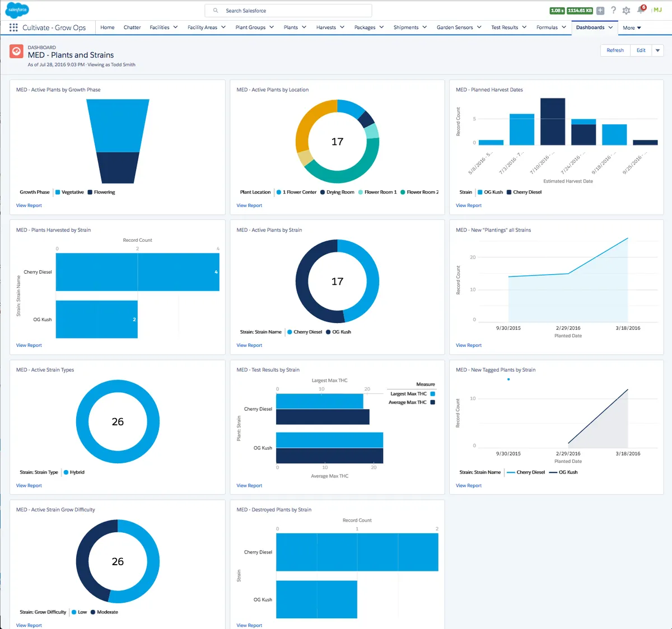Click the OG Kush bar in Plants Harvested chart
672x629 pixels.
click(97, 319)
